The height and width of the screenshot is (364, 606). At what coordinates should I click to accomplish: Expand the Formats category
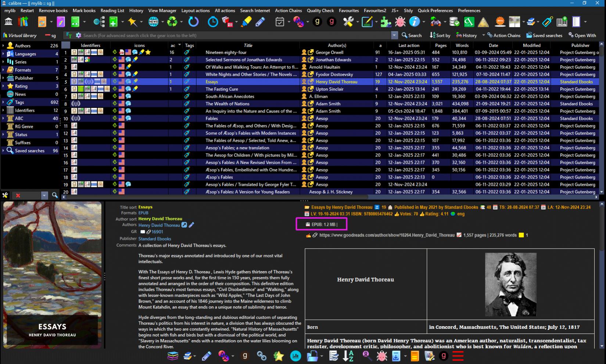(3, 70)
